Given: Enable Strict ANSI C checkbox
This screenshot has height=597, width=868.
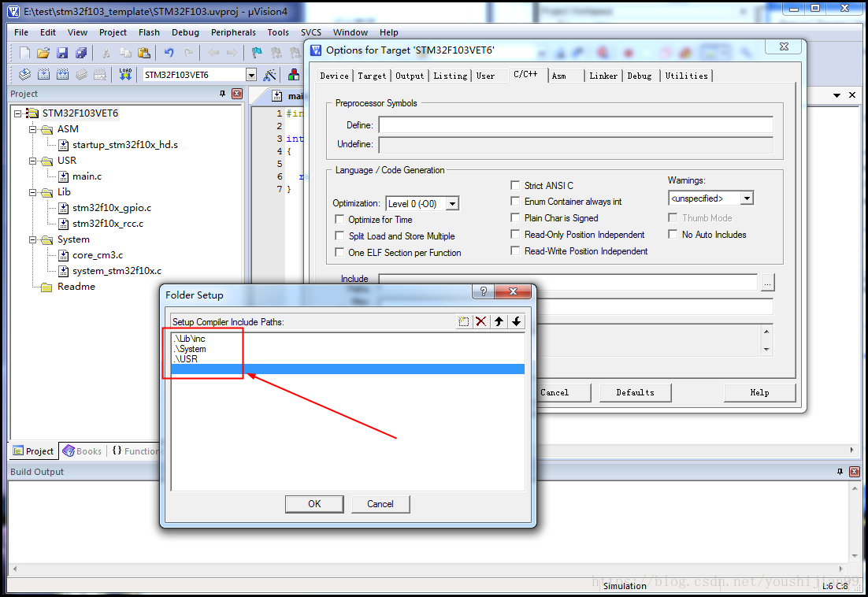Looking at the screenshot, I should pyautogui.click(x=515, y=185).
